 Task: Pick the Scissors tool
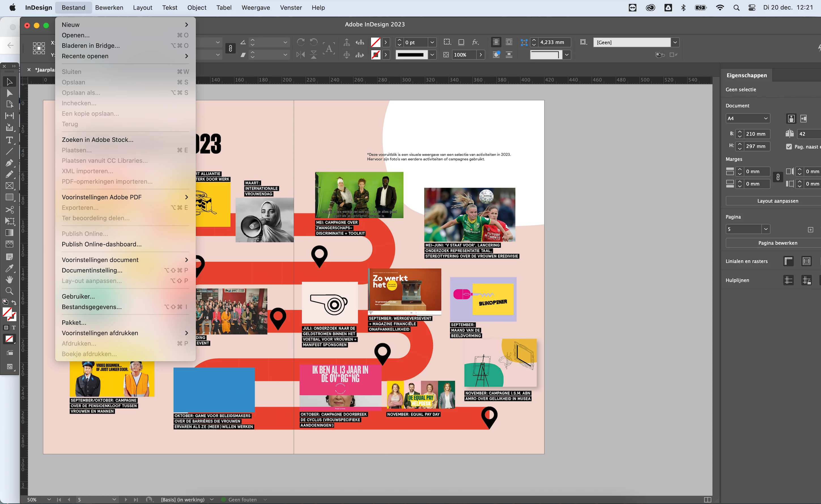click(9, 209)
